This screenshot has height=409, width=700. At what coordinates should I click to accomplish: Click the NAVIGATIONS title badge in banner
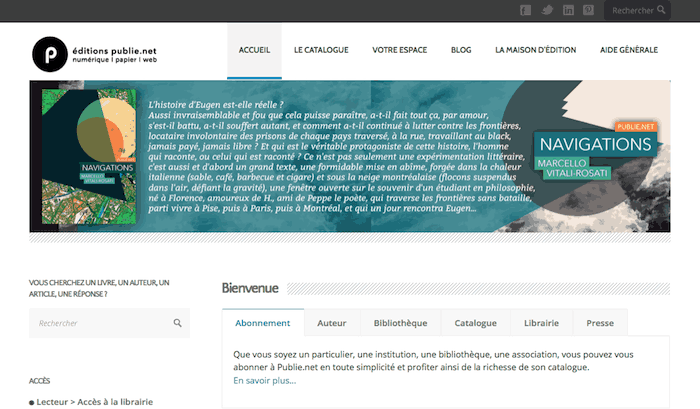(x=596, y=144)
